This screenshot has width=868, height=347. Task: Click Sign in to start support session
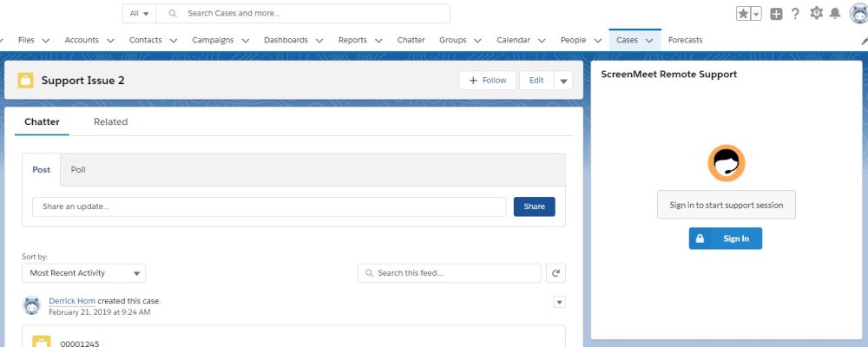(x=727, y=205)
